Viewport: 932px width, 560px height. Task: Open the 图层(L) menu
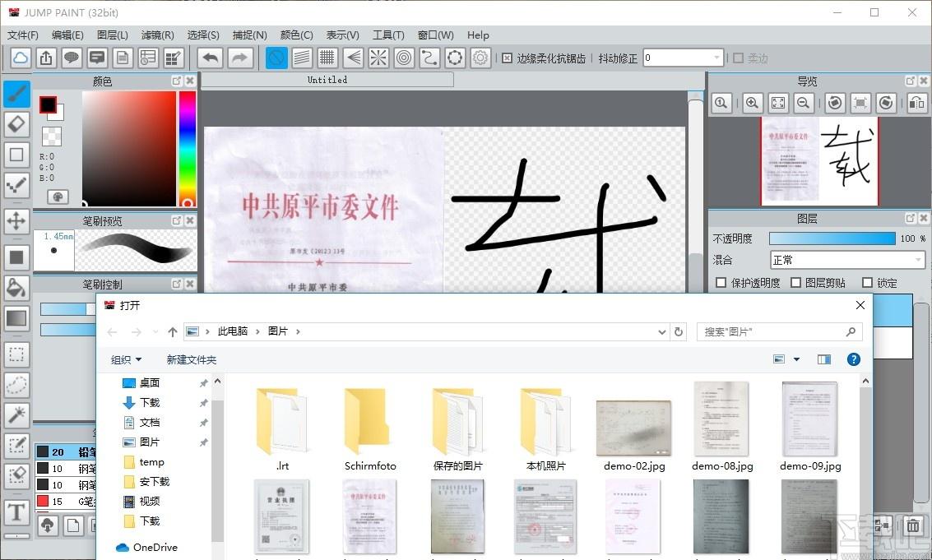pos(113,35)
